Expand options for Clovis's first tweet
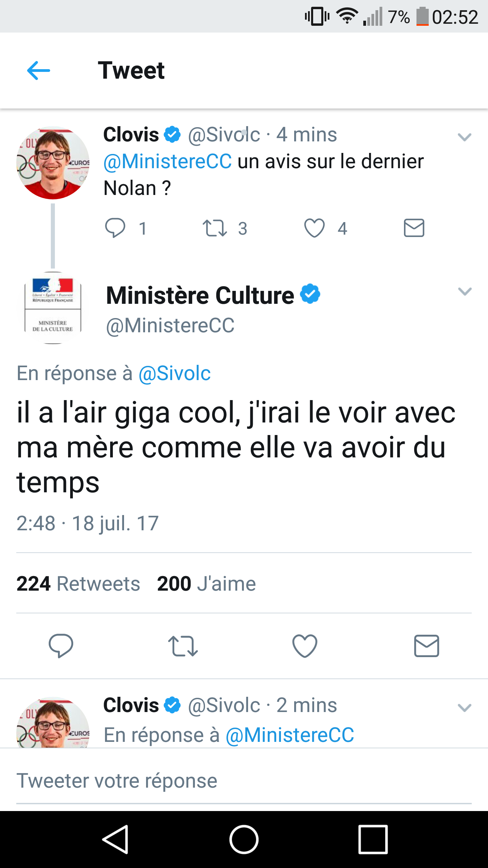This screenshot has height=868, width=488. pyautogui.click(x=464, y=137)
